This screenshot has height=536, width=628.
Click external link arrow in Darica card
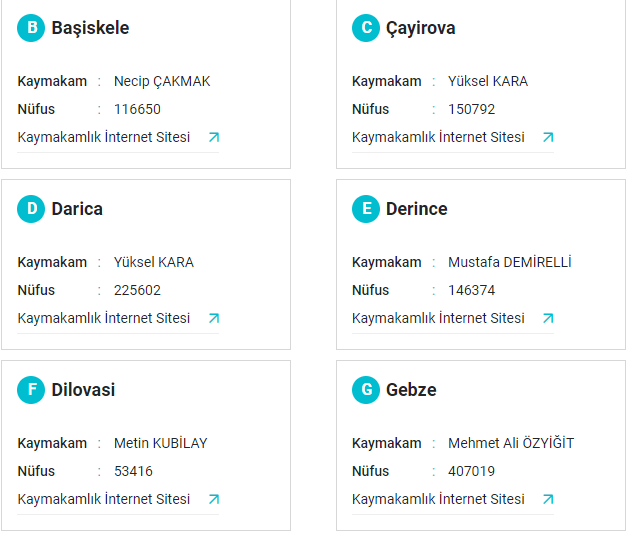pyautogui.click(x=214, y=318)
